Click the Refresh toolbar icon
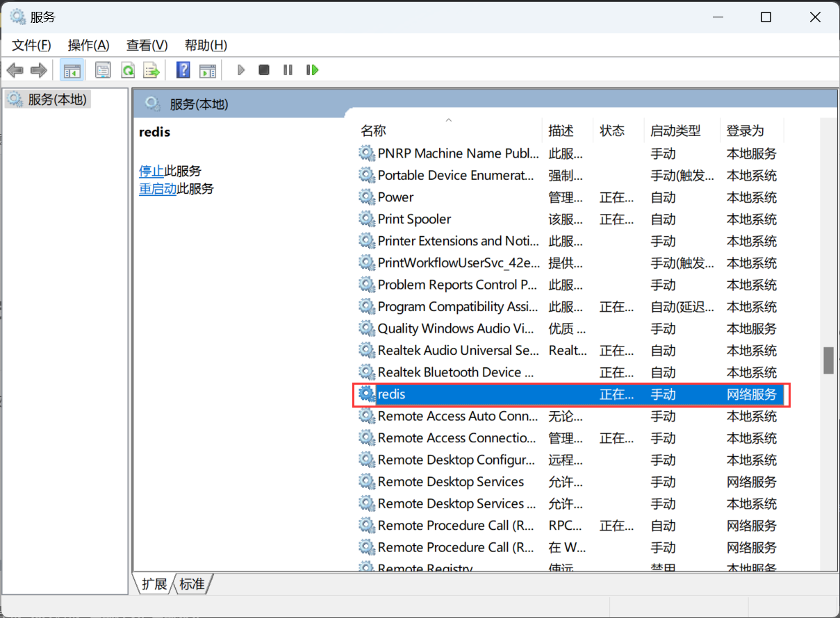Image resolution: width=840 pixels, height=618 pixels. tap(128, 70)
